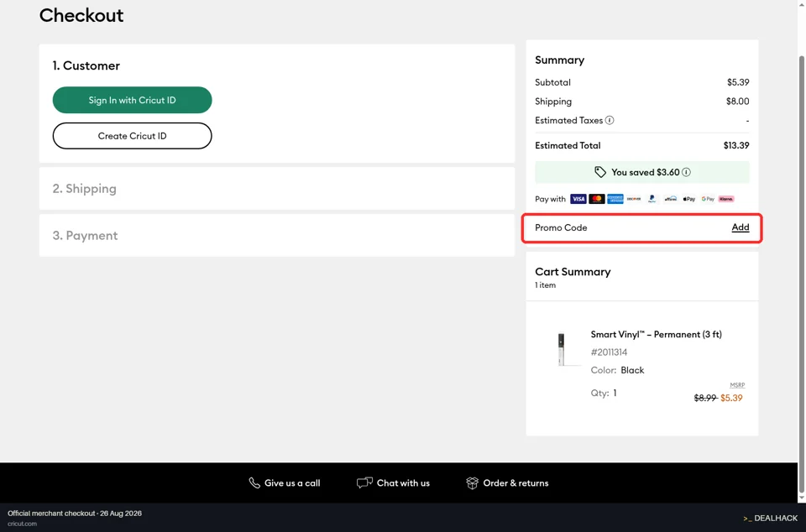Screen dimensions: 806x532
Task: Click the Estimated Total amount $13.39
Action: tap(736, 145)
